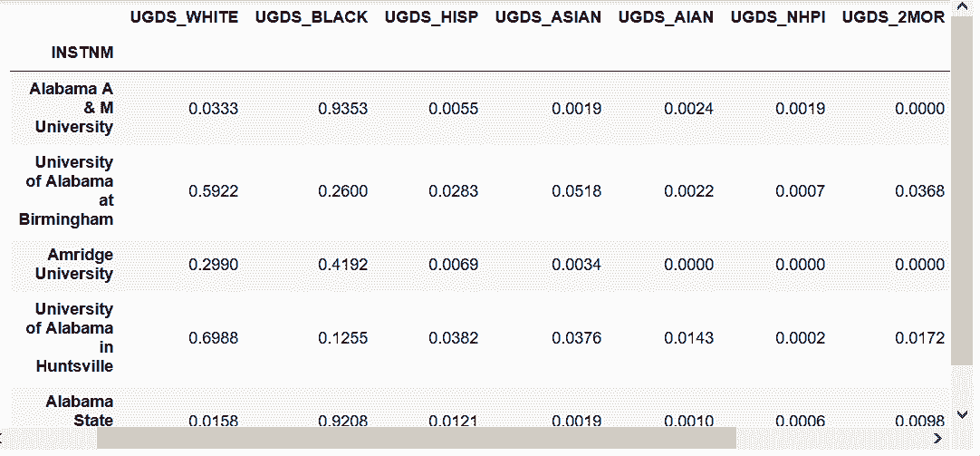Screen dimensions: 980x456
Task: Click the UGDS_NHPI column header
Action: pos(778,17)
